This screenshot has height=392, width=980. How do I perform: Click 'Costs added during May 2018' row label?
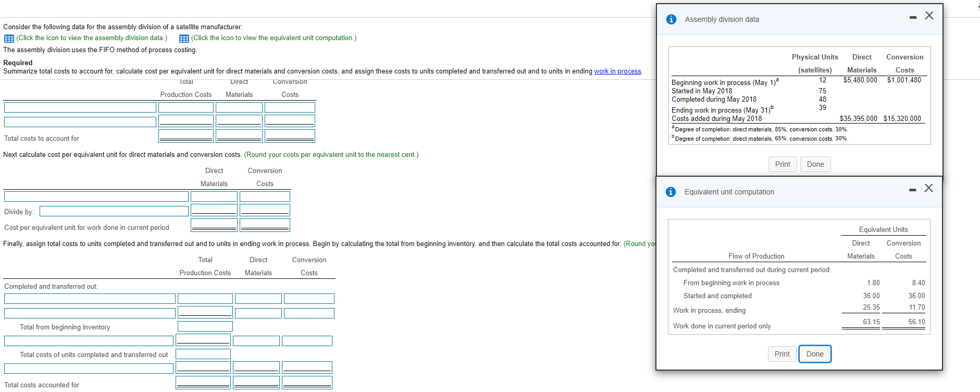pos(716,119)
